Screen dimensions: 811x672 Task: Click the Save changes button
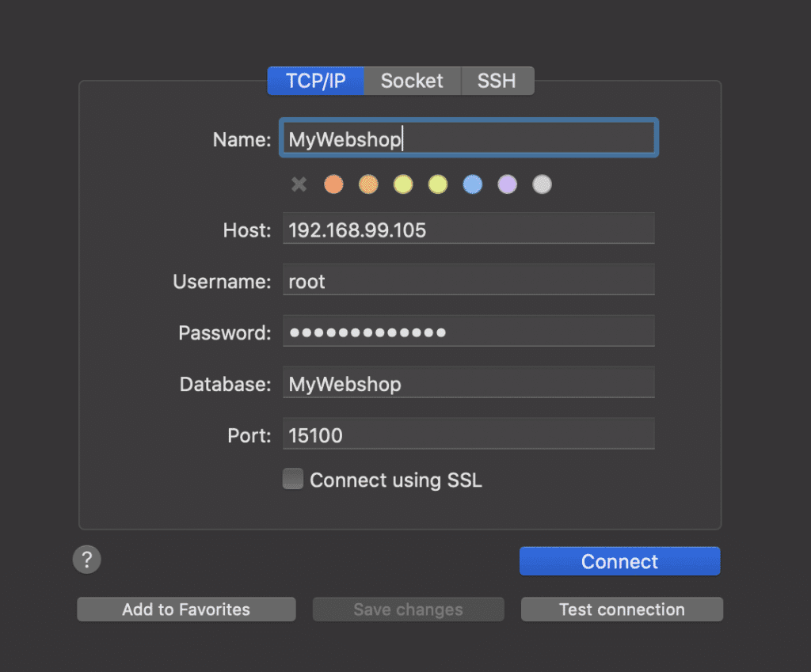pyautogui.click(x=408, y=609)
